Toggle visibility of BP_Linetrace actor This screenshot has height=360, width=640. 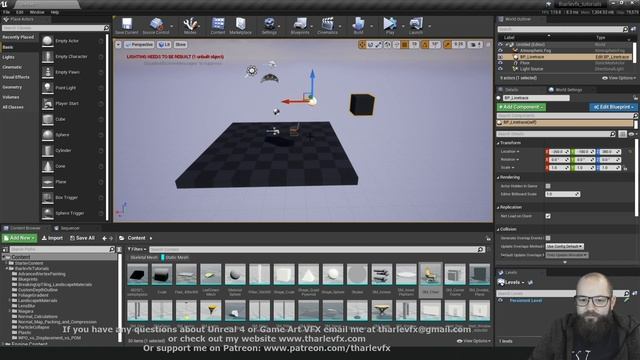coord(500,57)
